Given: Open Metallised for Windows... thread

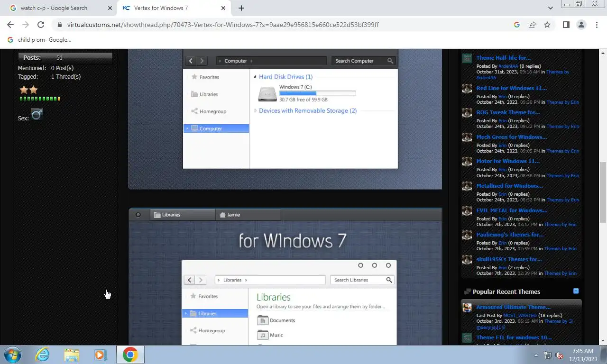Looking at the screenshot, I should pos(509,186).
